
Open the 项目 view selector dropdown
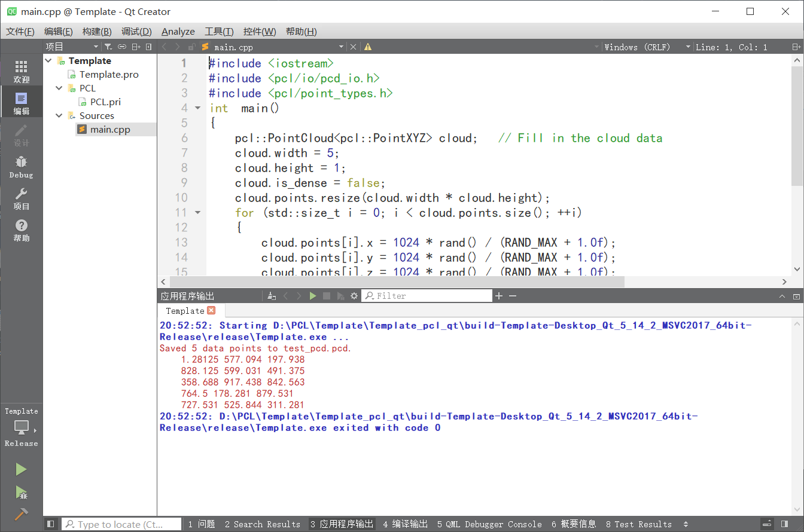point(73,47)
